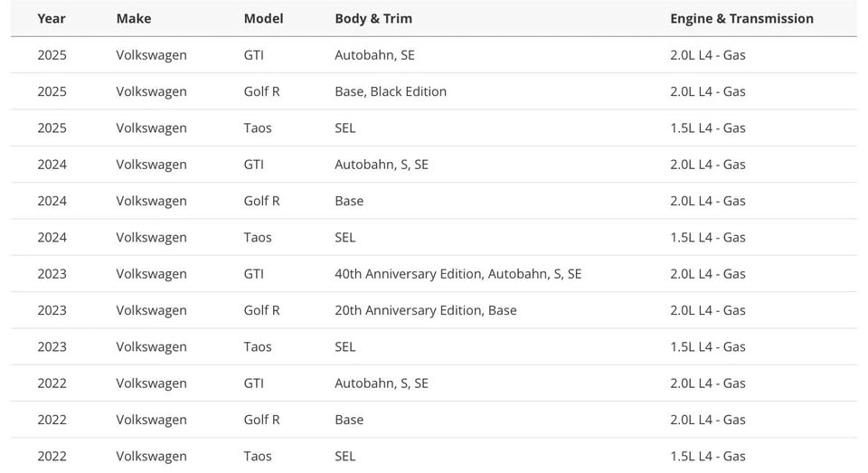Click the year 2022 in the GTI row
The image size is (868, 473).
[x=52, y=383]
